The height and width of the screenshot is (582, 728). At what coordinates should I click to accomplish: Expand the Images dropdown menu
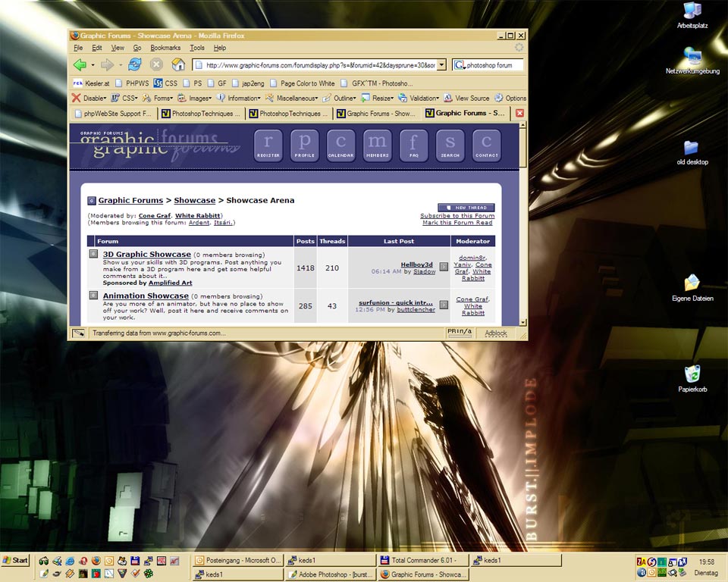(195, 98)
